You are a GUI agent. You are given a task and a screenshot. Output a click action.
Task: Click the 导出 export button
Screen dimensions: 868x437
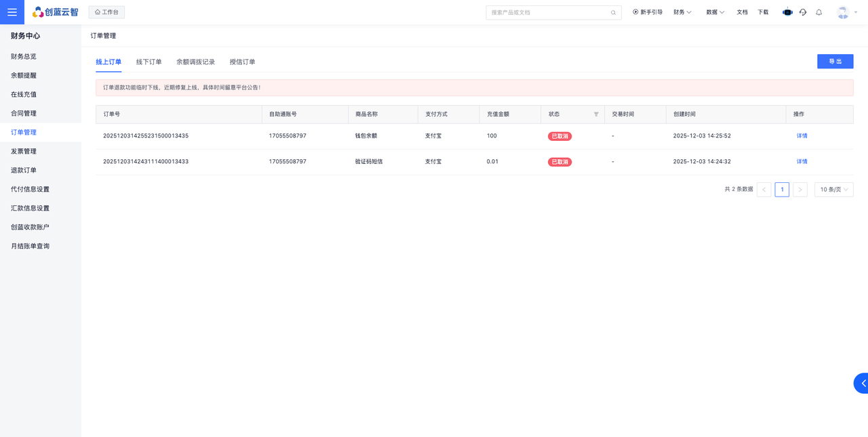[x=835, y=62]
